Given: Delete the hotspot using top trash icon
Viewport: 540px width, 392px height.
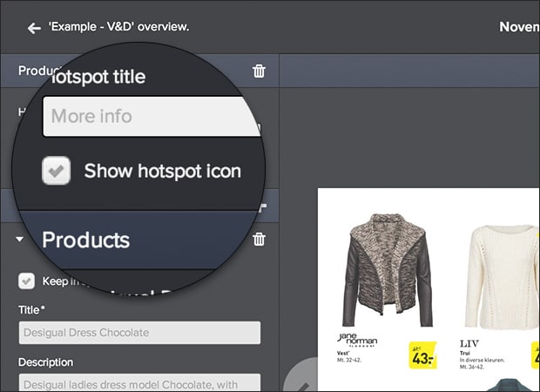Looking at the screenshot, I should 259,71.
